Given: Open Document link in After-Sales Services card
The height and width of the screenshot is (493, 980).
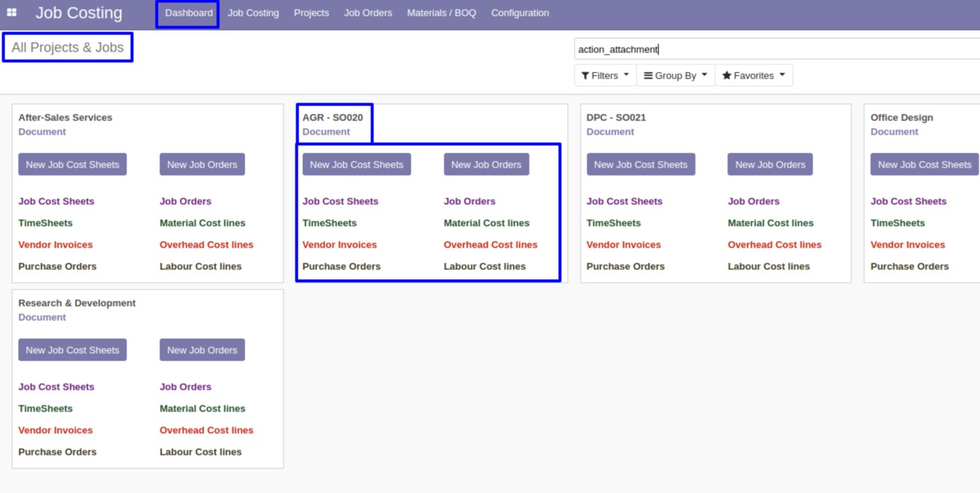Looking at the screenshot, I should point(42,132).
